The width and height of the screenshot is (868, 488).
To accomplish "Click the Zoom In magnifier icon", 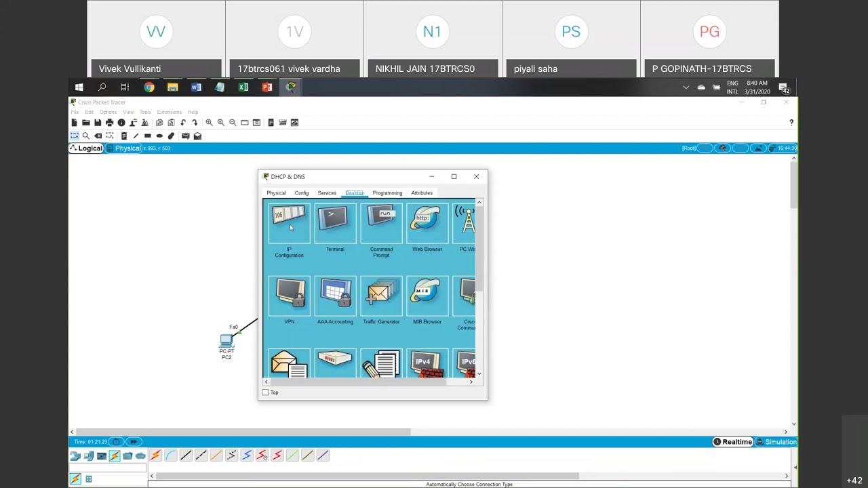I will pos(209,123).
